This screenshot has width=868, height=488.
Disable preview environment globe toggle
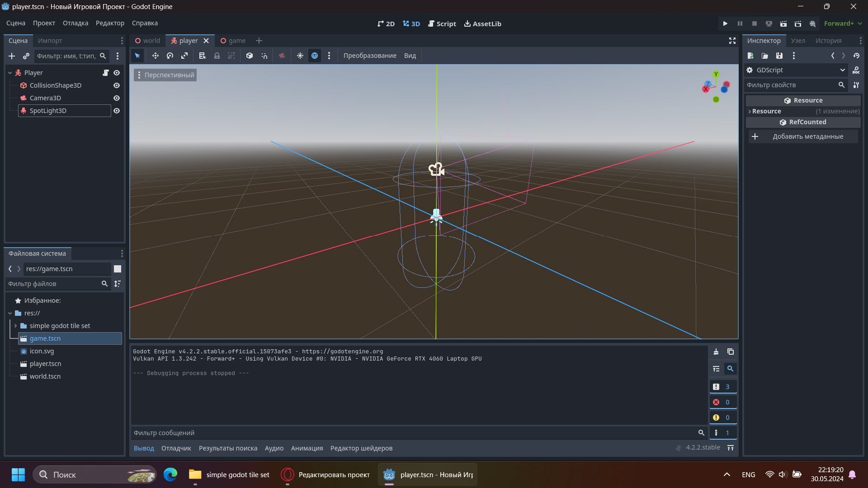pyautogui.click(x=315, y=56)
